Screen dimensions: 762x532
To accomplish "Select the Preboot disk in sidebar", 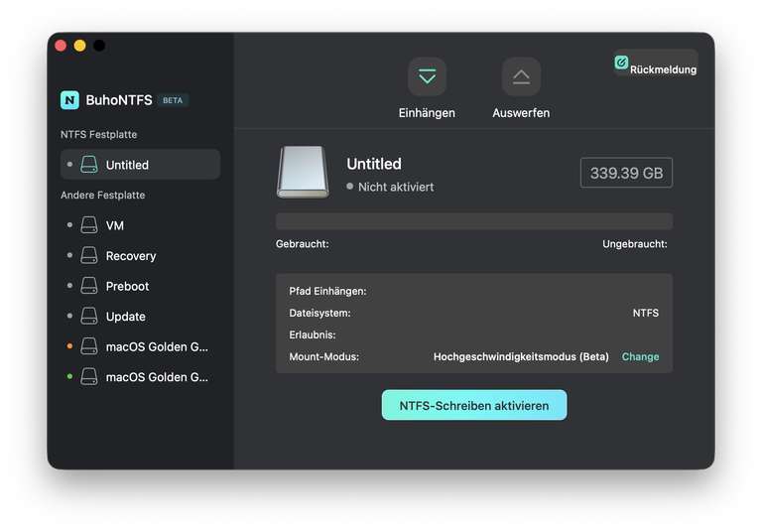I will point(141,286).
